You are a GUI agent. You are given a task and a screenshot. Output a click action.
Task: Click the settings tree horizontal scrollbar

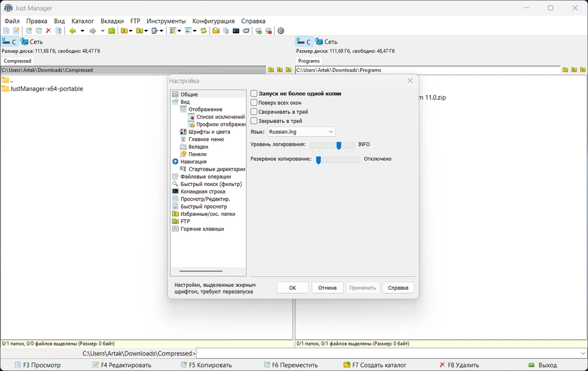click(201, 271)
